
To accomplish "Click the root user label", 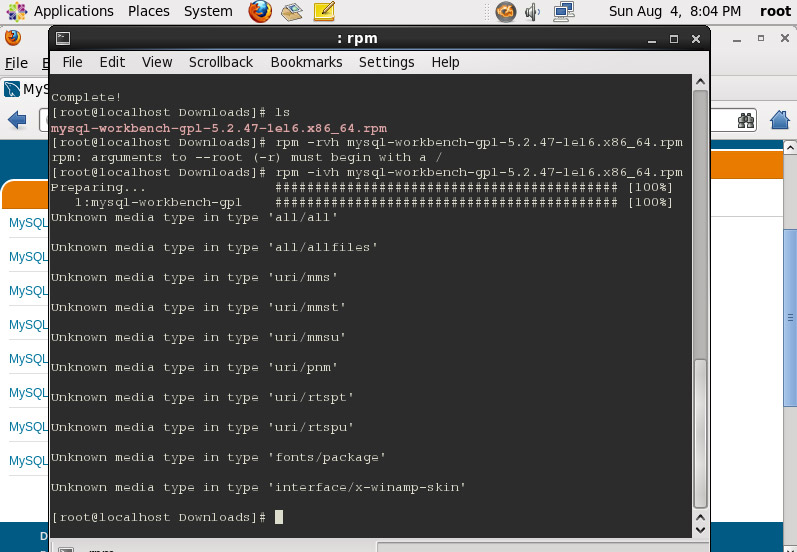I will [x=775, y=11].
